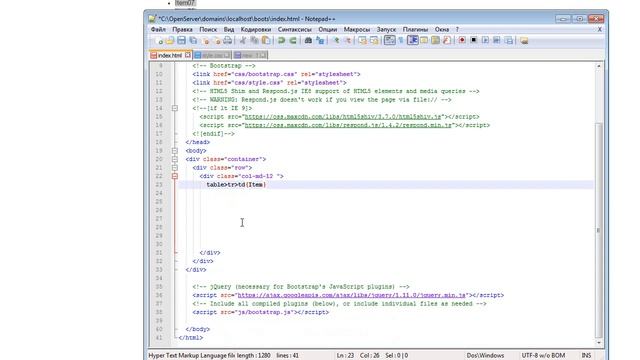The image size is (640, 360).
Task: Click the INS indicator in status bar
Action: pyautogui.click(x=586, y=356)
